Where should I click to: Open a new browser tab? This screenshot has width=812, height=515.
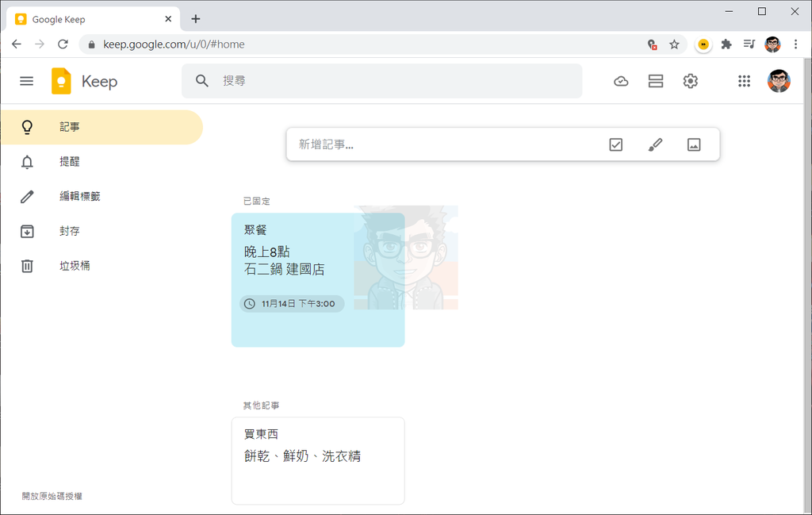[x=195, y=19]
